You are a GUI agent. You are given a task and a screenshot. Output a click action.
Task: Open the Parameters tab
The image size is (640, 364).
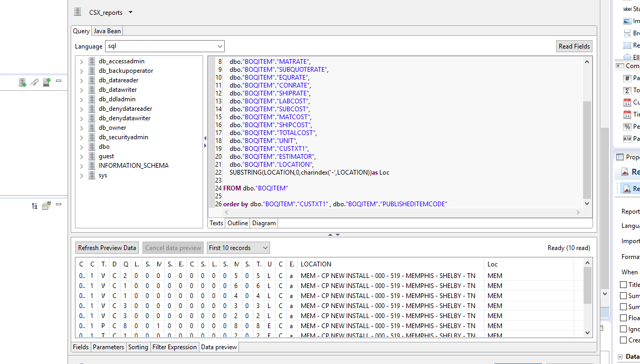(x=109, y=347)
